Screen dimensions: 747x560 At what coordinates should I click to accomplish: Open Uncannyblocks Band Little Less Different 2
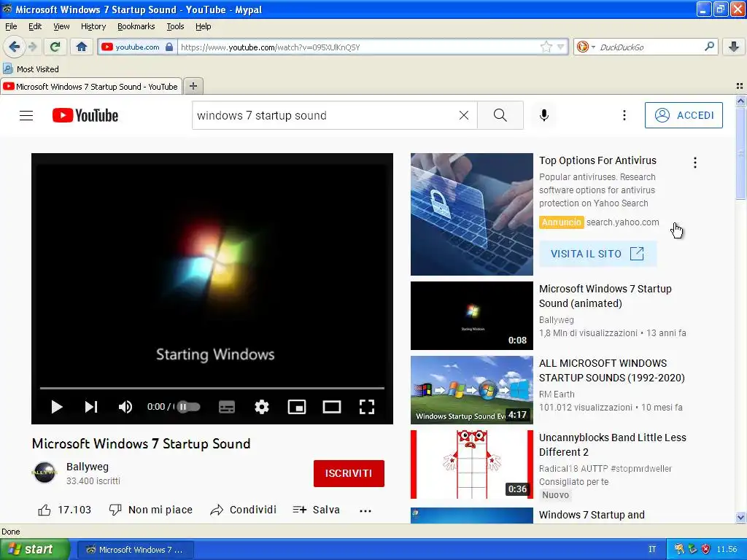click(x=612, y=445)
